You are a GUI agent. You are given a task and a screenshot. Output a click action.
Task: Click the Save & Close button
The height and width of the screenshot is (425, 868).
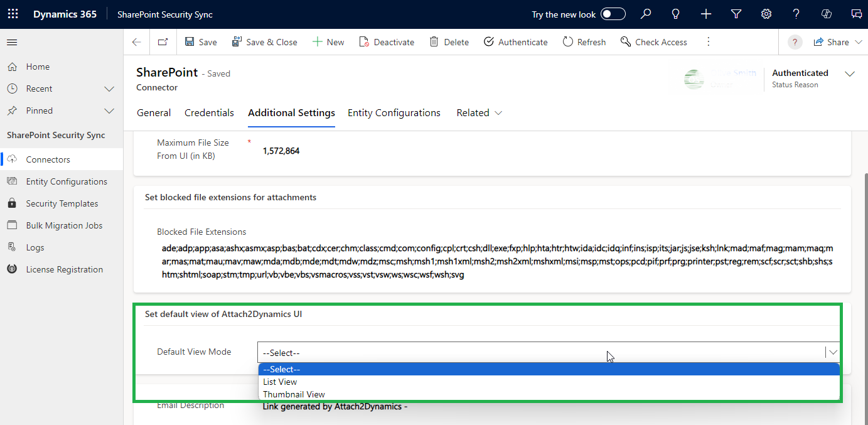265,42
